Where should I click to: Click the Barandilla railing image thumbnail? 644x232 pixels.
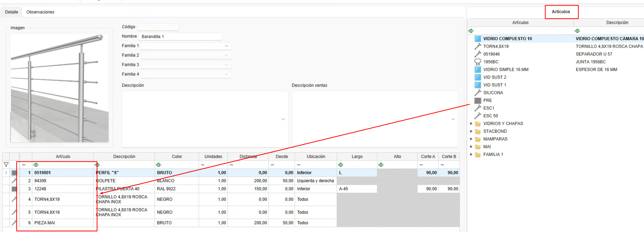tap(59, 88)
